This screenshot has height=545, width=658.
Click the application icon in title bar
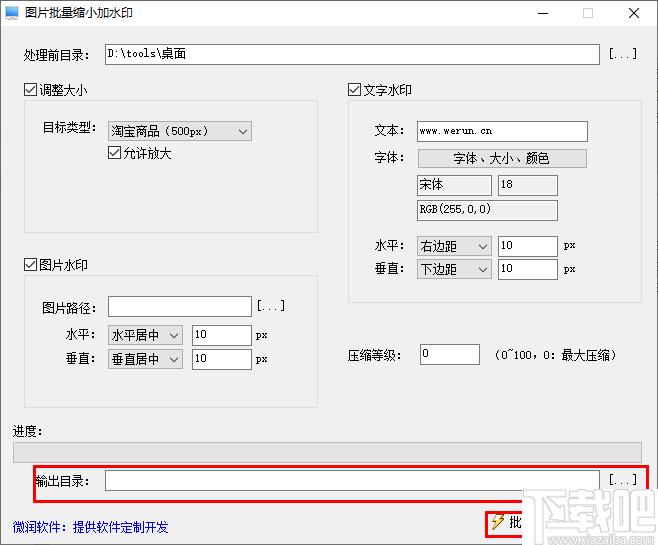12,13
